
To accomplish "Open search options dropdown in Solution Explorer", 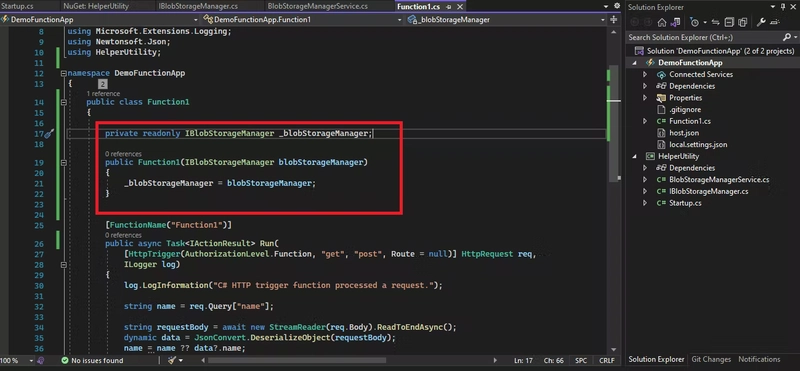I will pos(795,37).
